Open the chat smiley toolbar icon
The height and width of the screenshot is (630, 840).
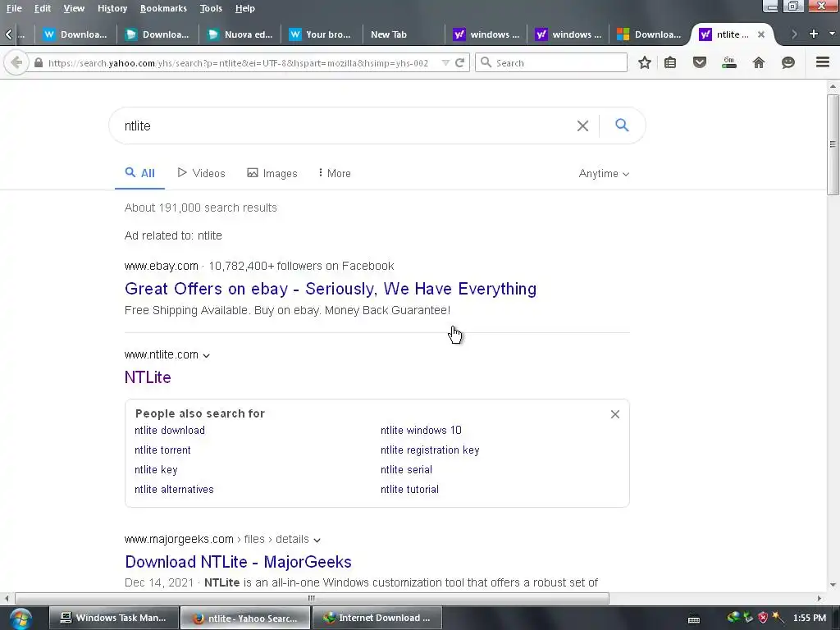[788, 62]
